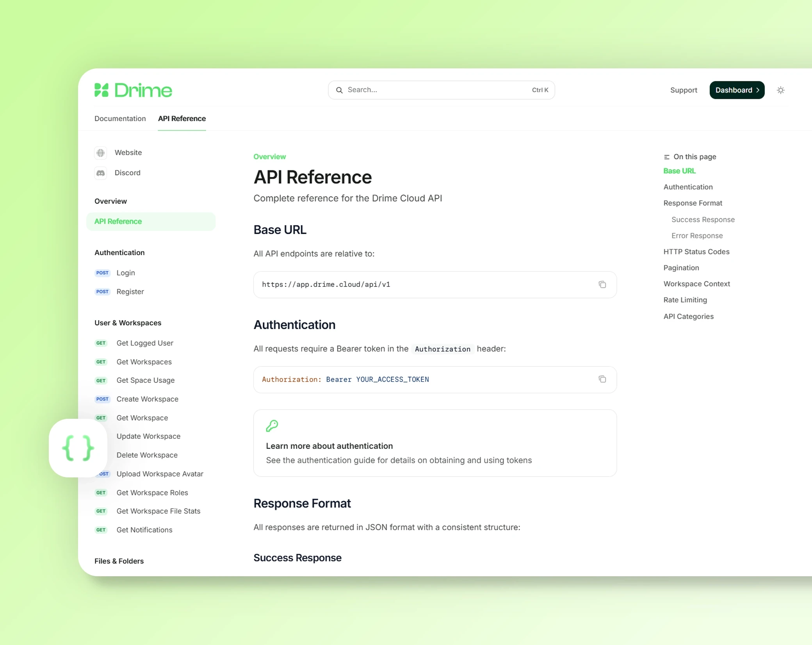Click the GET badge beside Get Logged User
812x645 pixels.
click(101, 343)
